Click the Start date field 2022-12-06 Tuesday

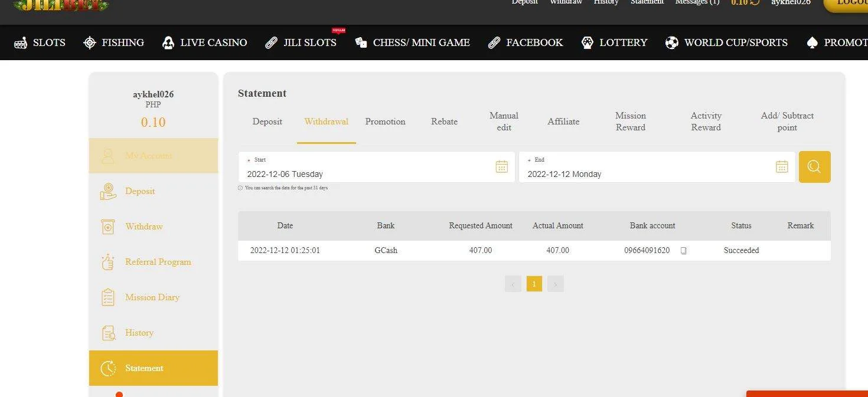tap(377, 167)
